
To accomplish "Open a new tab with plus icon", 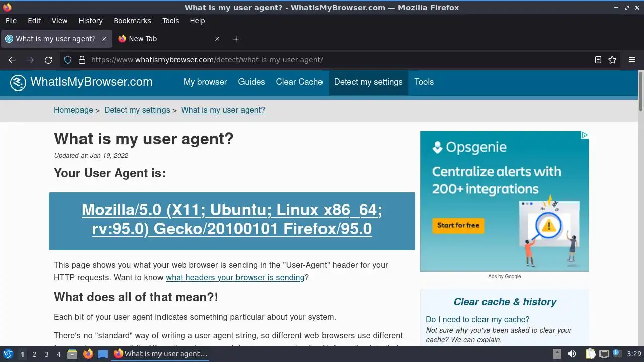I will pos(236,39).
